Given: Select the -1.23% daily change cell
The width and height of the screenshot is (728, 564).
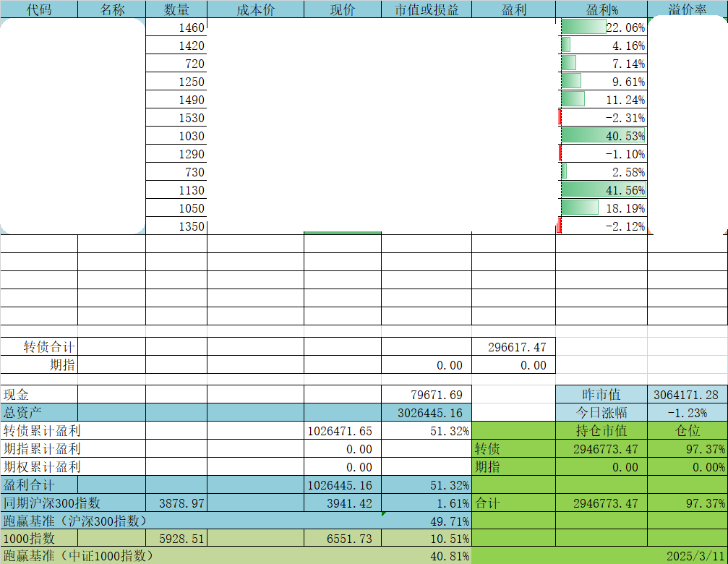Looking at the screenshot, I should 688,412.
